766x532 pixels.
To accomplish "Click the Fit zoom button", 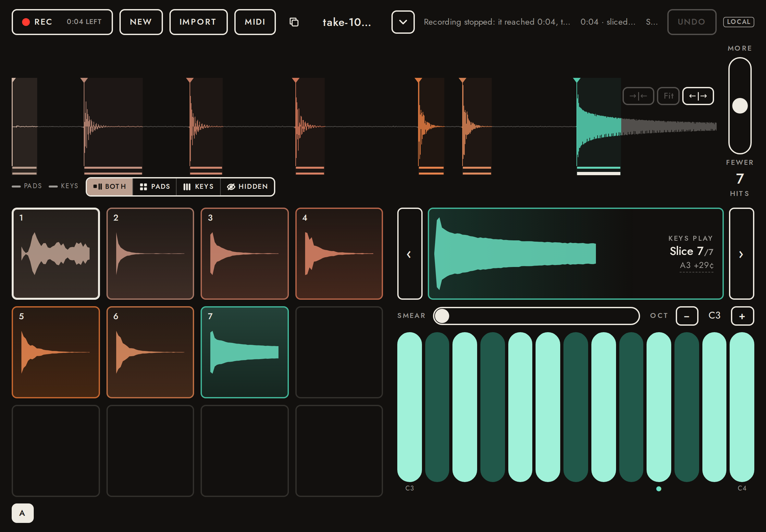I will coord(668,96).
